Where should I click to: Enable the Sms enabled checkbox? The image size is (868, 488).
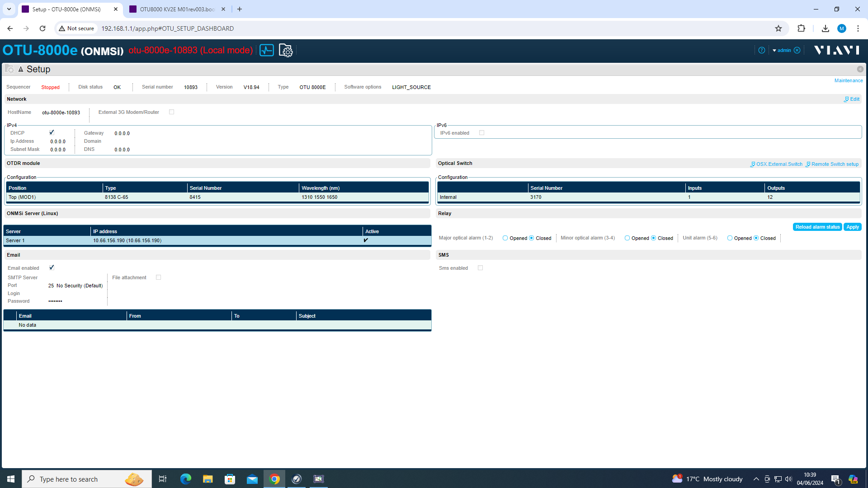[480, 268]
